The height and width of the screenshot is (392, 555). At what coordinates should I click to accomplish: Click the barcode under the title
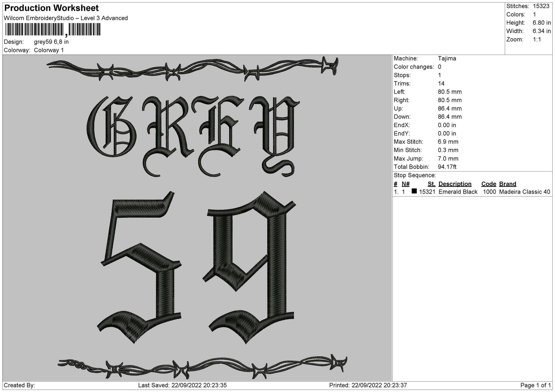click(53, 30)
